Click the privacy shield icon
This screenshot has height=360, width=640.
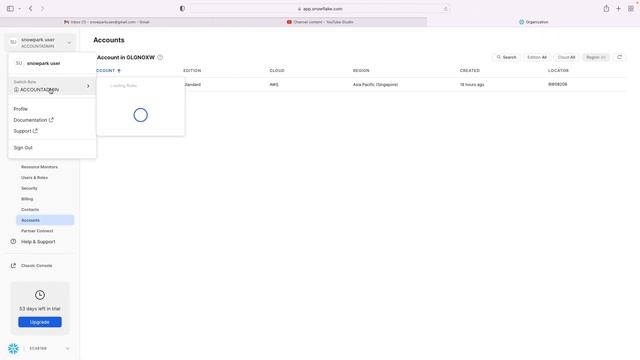pyautogui.click(x=182, y=9)
